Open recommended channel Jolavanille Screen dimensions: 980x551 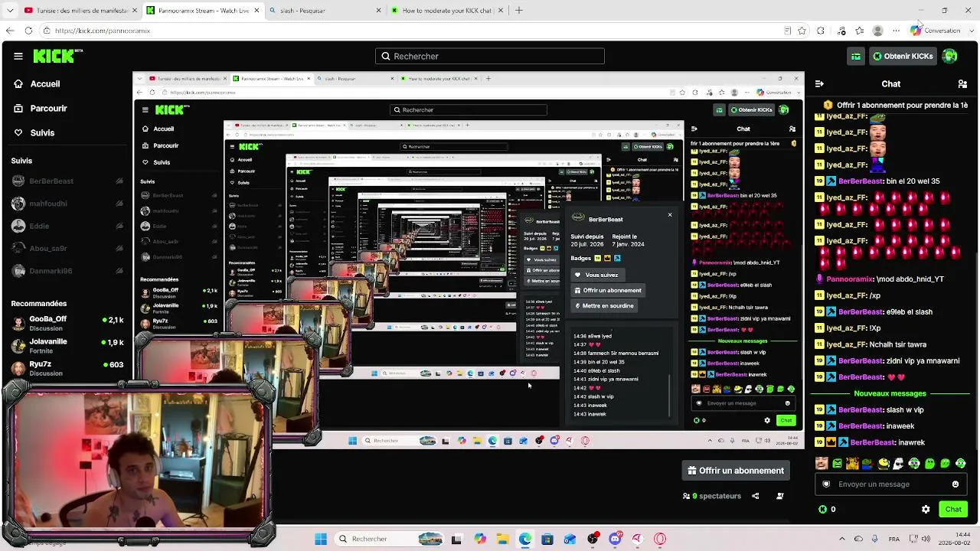click(67, 346)
